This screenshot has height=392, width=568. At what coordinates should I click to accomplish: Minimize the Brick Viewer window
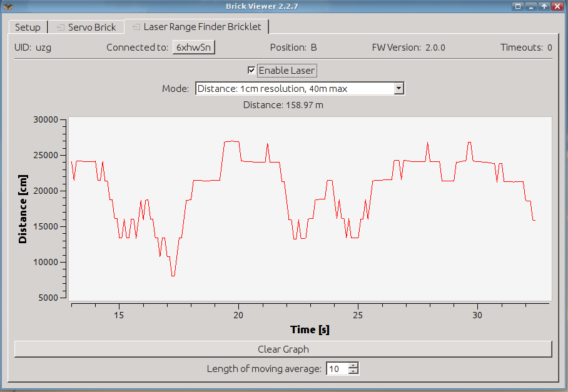530,6
